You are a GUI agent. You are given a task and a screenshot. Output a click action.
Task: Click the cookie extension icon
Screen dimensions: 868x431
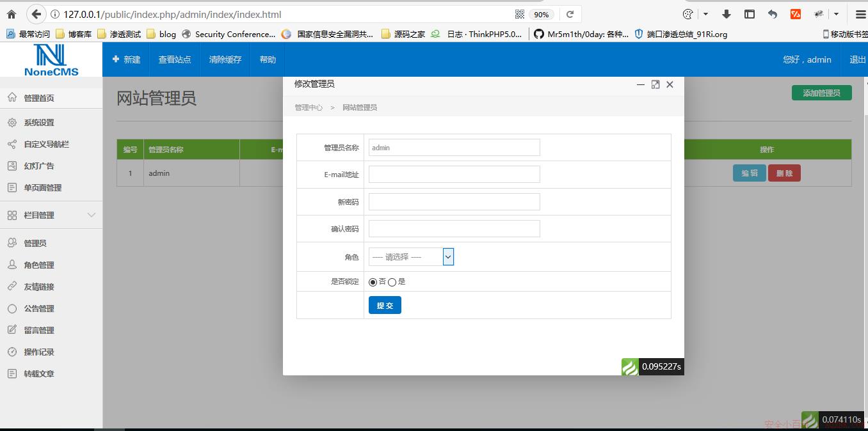tap(688, 14)
